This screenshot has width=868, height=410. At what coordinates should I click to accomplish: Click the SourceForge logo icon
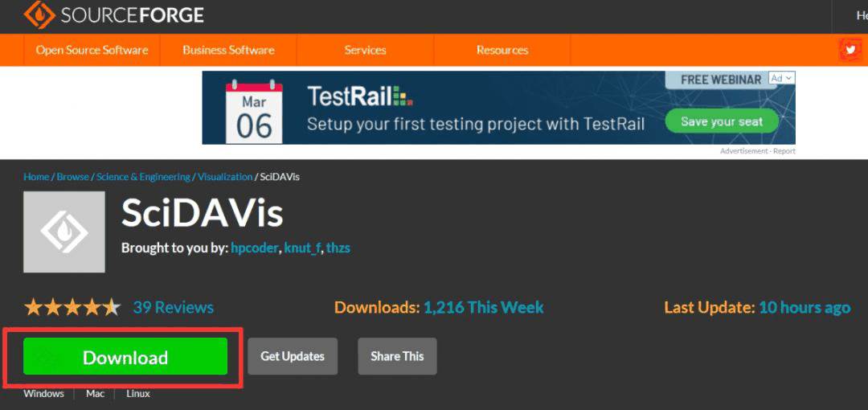38,14
